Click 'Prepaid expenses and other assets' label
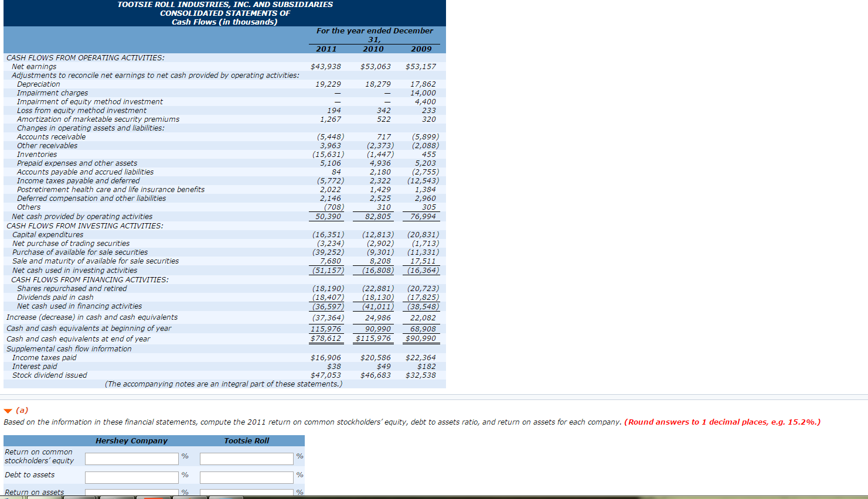 point(77,163)
